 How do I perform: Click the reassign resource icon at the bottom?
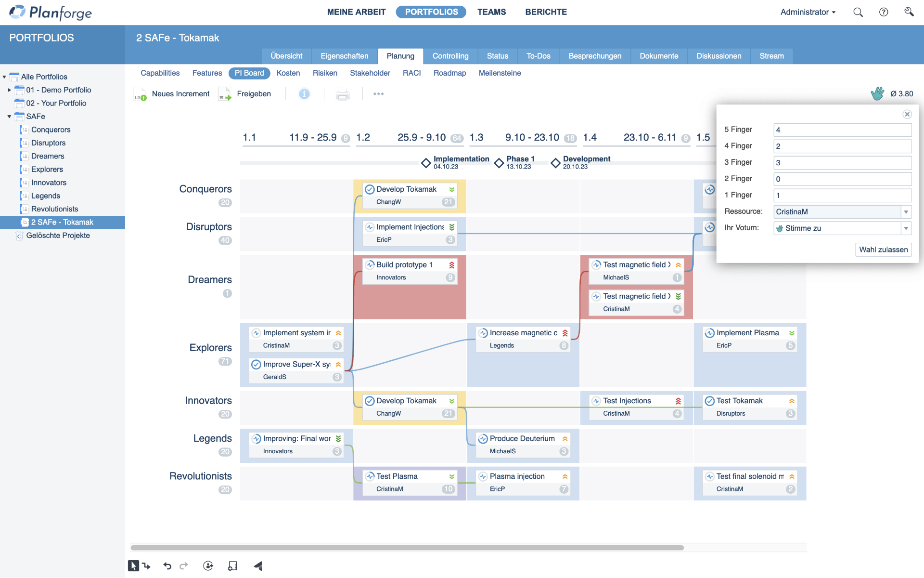(x=208, y=566)
